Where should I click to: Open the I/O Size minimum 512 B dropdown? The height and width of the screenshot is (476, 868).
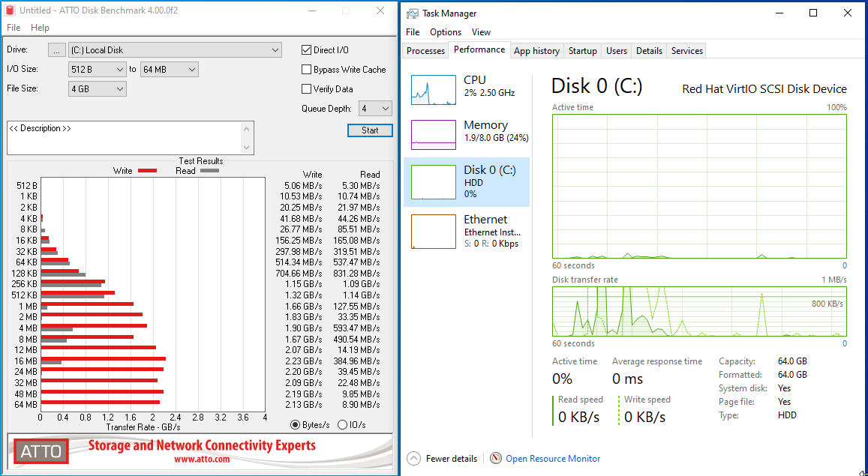[98, 69]
